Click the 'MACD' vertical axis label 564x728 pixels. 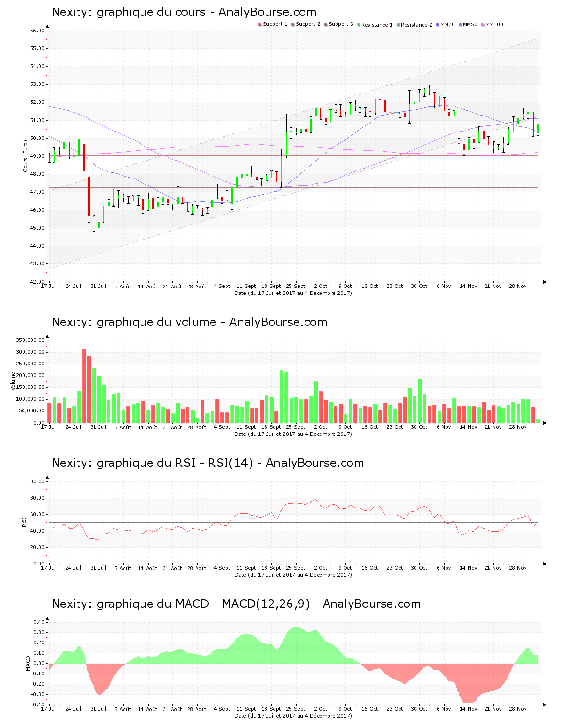coord(28,663)
